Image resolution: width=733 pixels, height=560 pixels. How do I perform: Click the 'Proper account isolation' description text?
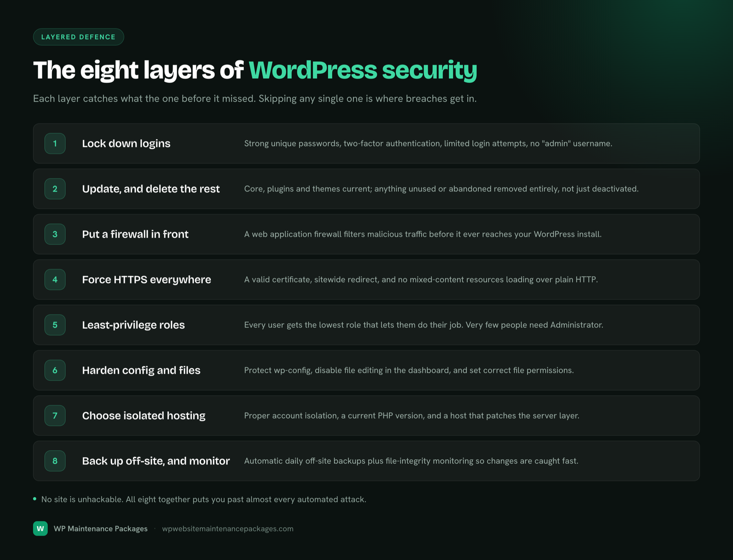pos(412,416)
